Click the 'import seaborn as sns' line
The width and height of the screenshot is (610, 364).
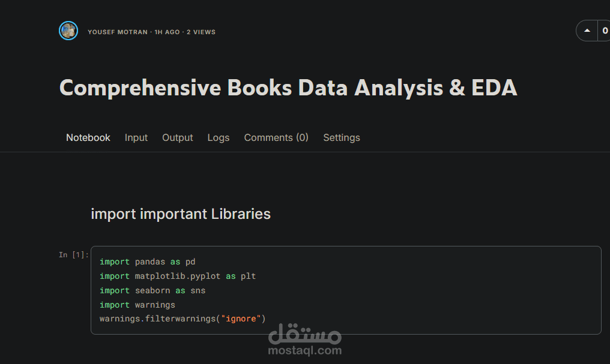pos(152,291)
